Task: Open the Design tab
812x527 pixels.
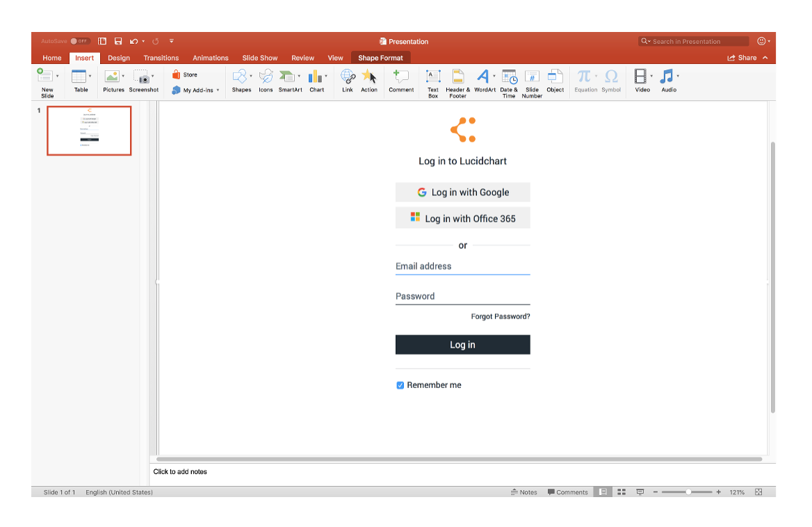Action: 119,58
